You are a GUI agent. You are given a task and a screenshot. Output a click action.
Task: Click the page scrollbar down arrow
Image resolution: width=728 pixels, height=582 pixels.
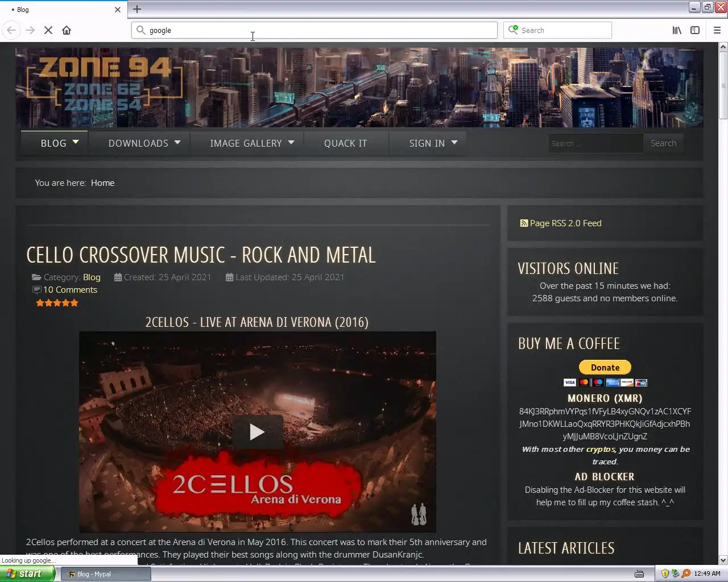click(x=723, y=560)
